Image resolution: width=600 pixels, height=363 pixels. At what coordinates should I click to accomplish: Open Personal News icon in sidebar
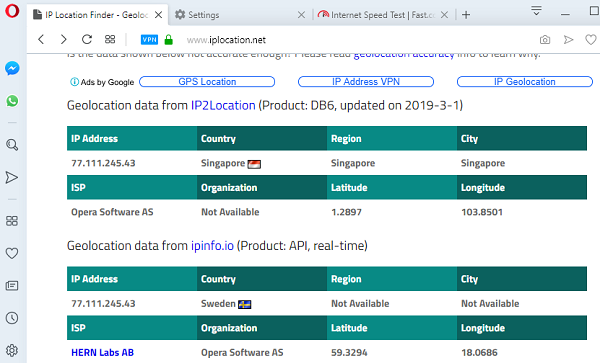[12, 286]
